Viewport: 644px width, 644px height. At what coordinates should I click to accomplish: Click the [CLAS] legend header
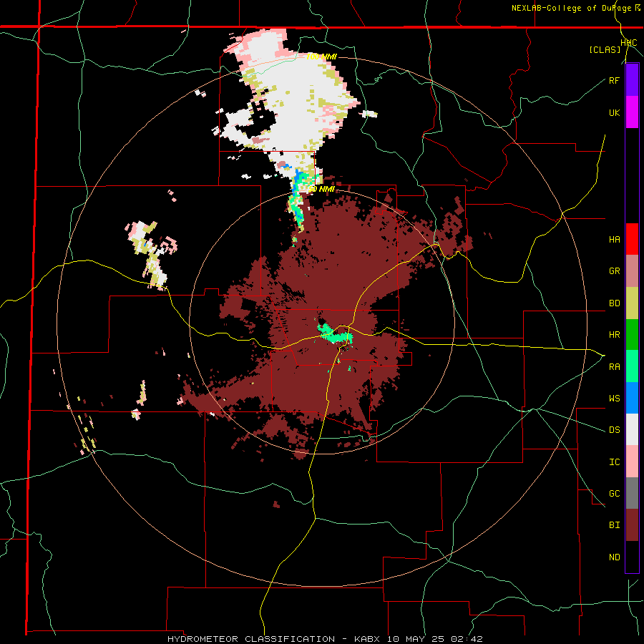coord(605,50)
